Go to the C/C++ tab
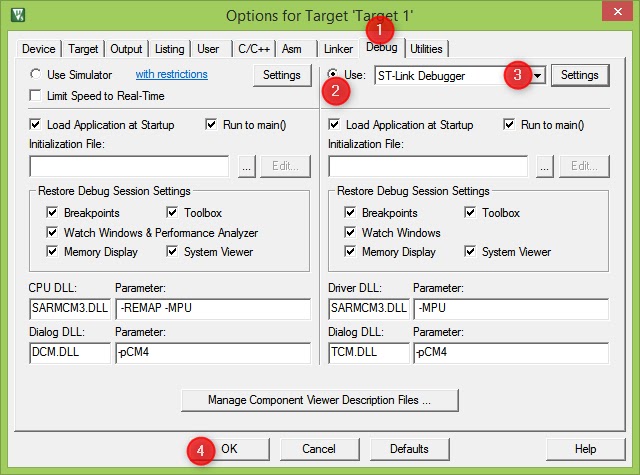Screen dimensions: 640x475 254,49
